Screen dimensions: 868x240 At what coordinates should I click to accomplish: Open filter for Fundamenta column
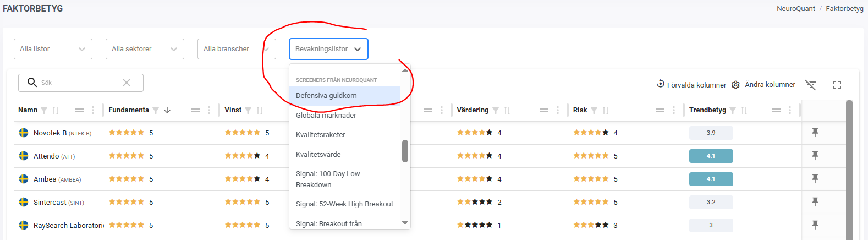(x=156, y=111)
